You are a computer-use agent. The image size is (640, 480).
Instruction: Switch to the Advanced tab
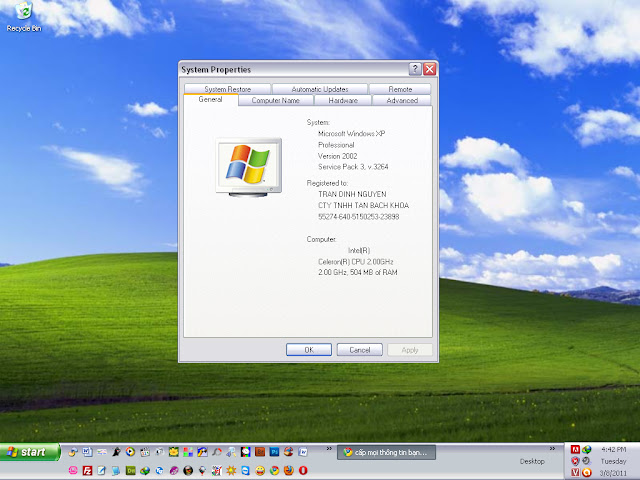(402, 100)
